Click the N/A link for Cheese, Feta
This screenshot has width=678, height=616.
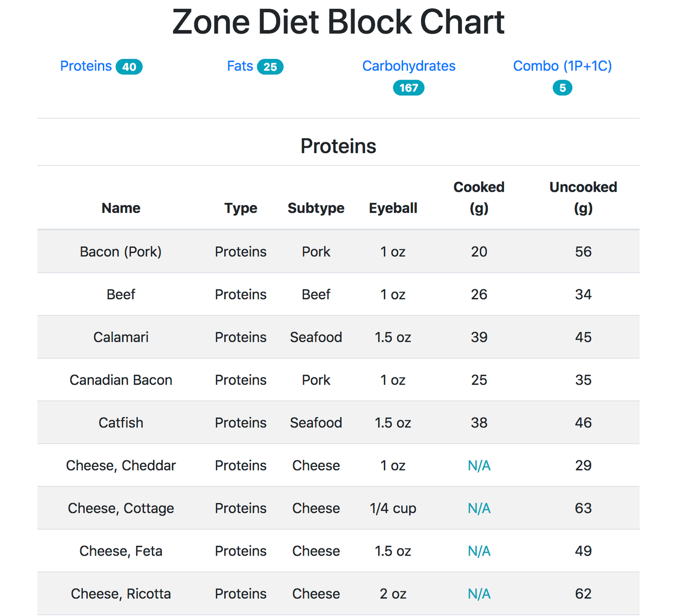click(479, 551)
